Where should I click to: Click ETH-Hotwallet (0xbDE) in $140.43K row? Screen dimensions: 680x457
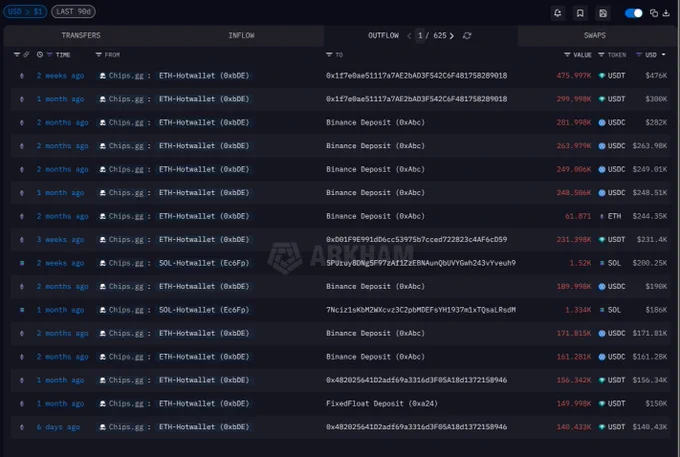(x=204, y=427)
